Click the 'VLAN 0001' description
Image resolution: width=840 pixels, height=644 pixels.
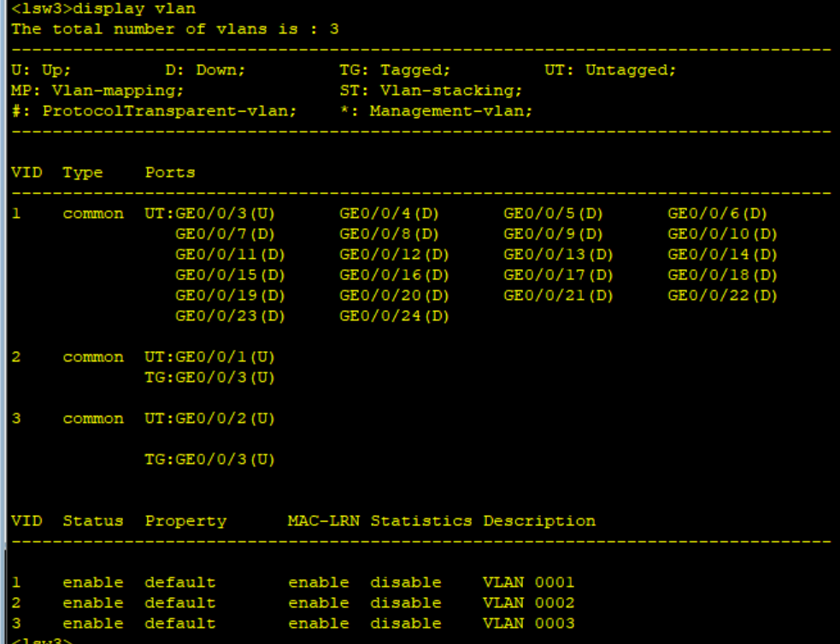pos(528,583)
